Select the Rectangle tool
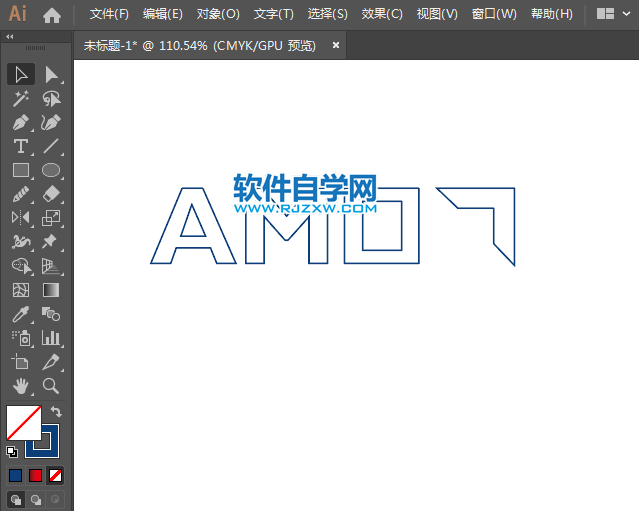The image size is (639, 511). 21,170
